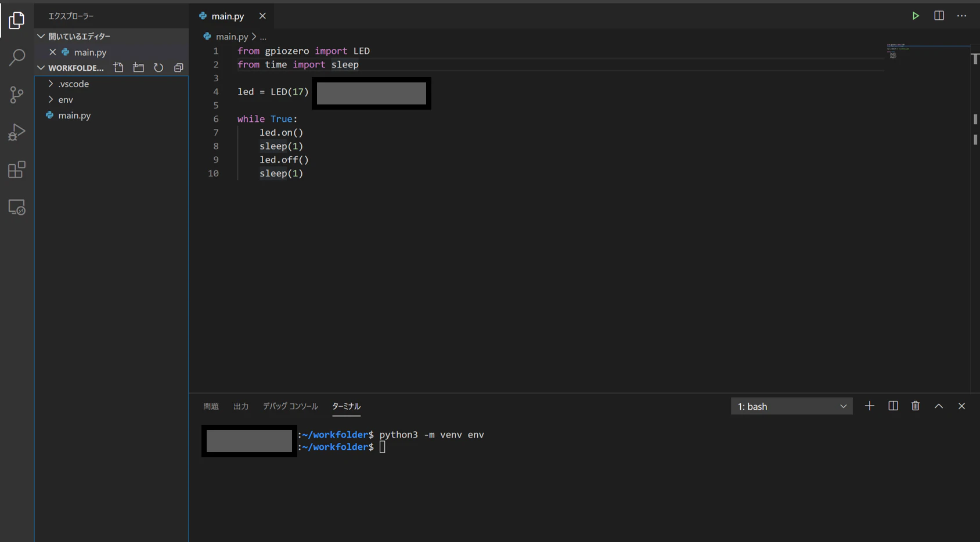Switch to the デバッグ コンソール tab
Image resolution: width=980 pixels, height=542 pixels.
290,406
